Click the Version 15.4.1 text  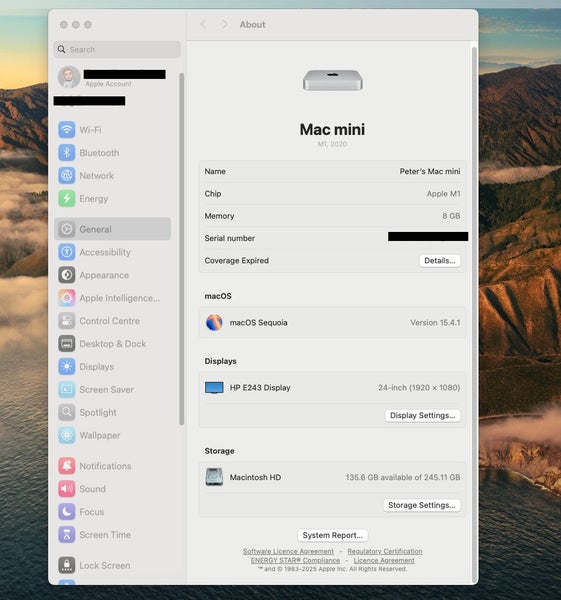pyautogui.click(x=435, y=323)
